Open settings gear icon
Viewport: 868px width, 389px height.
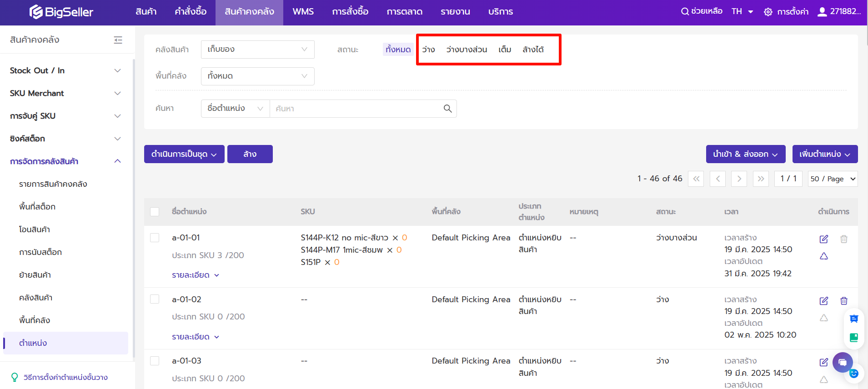[768, 12]
